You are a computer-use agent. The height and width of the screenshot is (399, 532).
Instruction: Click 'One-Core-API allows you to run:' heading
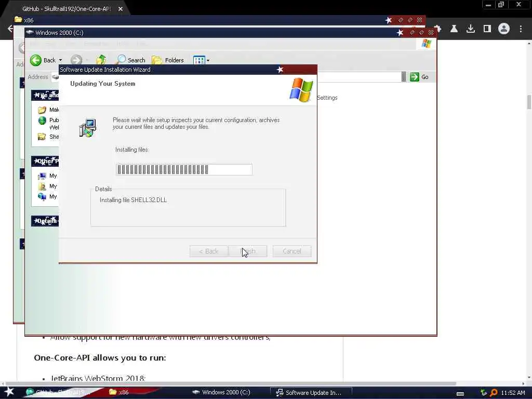(x=100, y=358)
